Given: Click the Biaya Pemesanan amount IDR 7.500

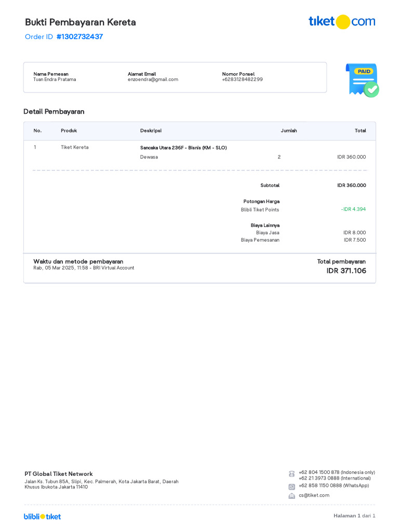Looking at the screenshot, I should (x=355, y=240).
